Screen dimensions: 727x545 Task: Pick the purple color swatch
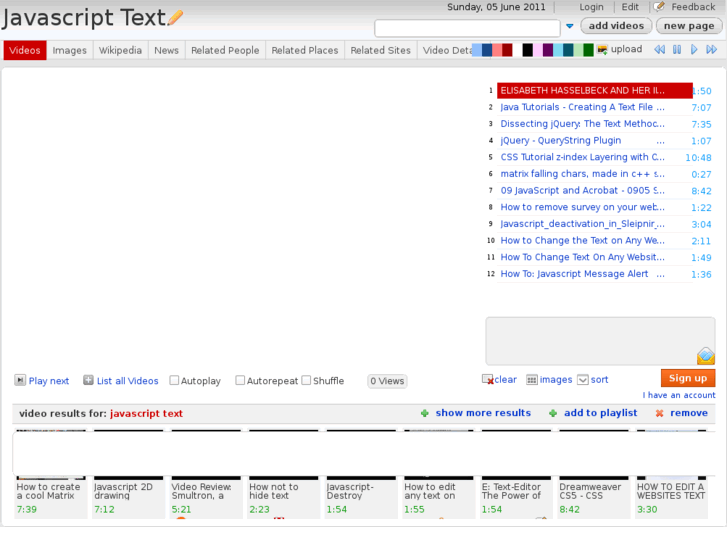point(548,50)
